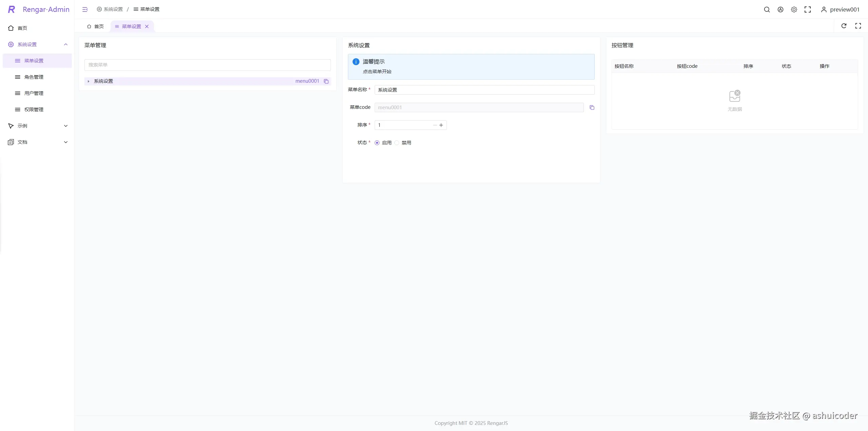Open the search icon in top bar
The image size is (868, 431).
[767, 9]
